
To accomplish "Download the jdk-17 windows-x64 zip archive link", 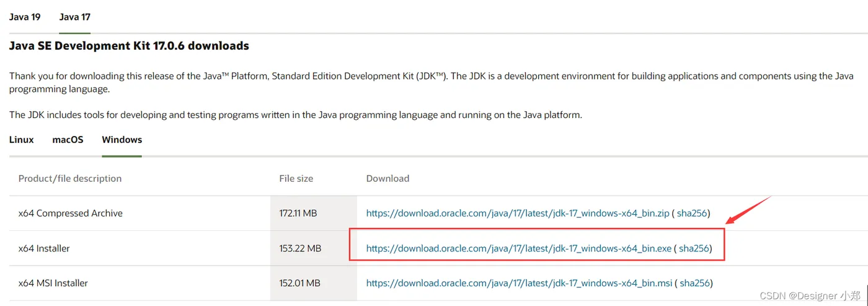I will coord(518,213).
